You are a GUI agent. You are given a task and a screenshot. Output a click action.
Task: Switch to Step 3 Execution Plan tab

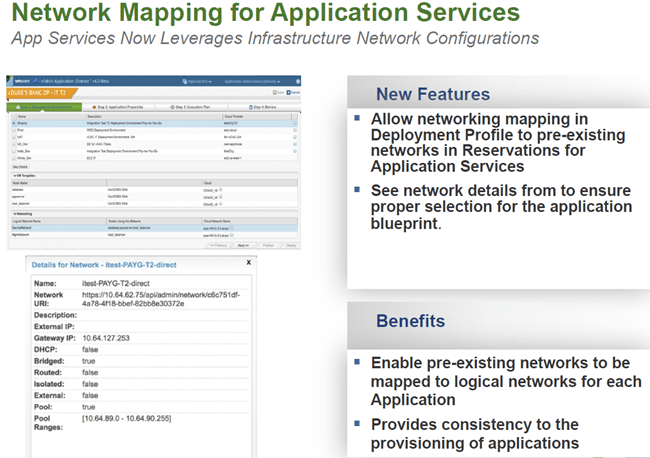pos(192,105)
